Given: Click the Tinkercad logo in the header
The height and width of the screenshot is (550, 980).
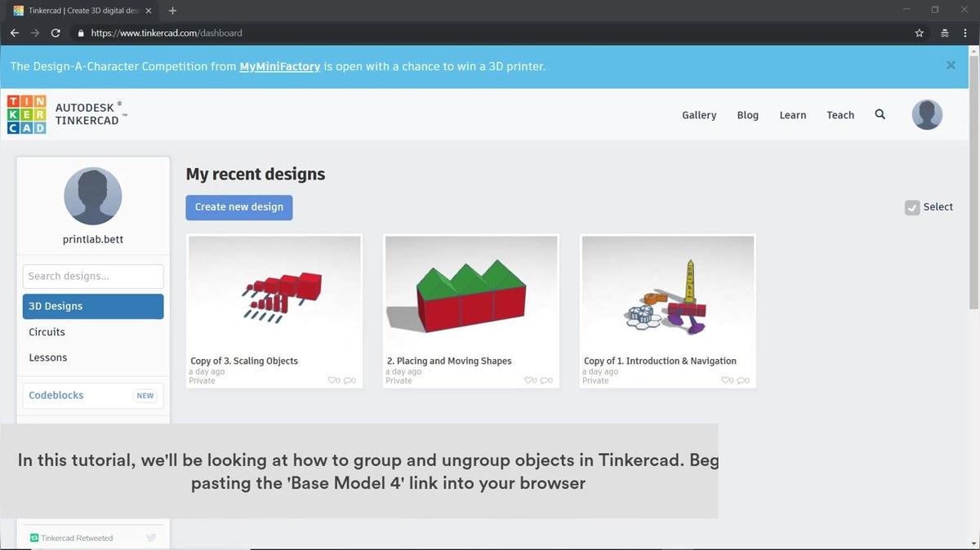Looking at the screenshot, I should point(27,114).
